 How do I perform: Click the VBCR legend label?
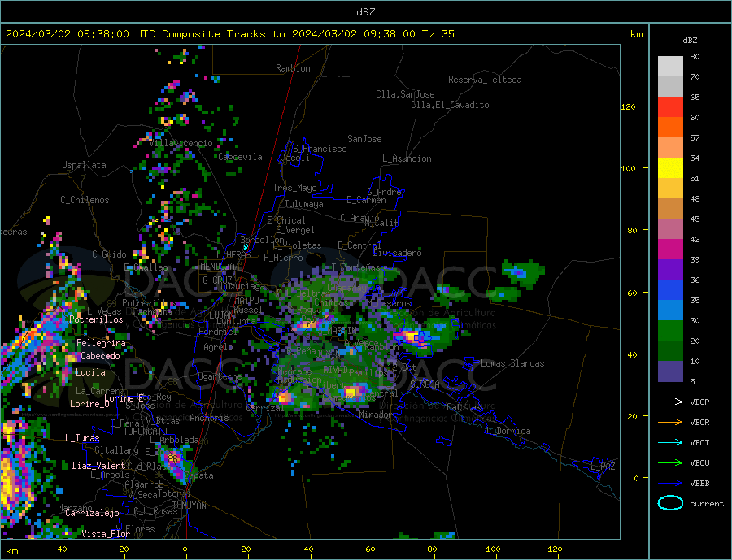pyautogui.click(x=699, y=423)
